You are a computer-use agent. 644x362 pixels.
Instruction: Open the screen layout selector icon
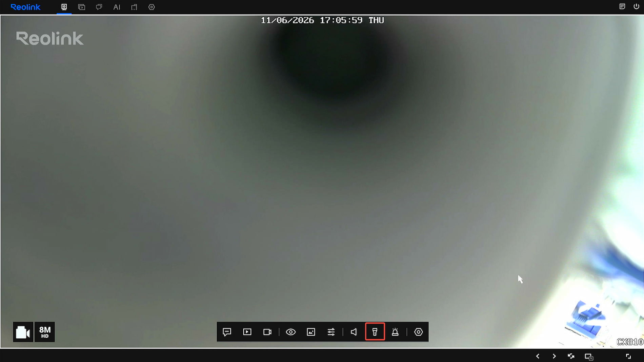tap(589, 357)
